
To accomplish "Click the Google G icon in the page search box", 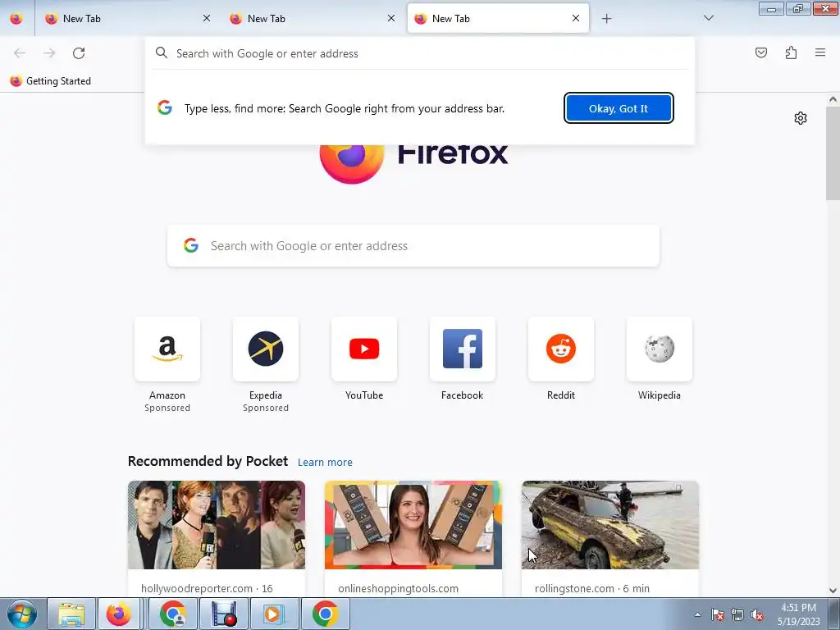I will tap(191, 245).
